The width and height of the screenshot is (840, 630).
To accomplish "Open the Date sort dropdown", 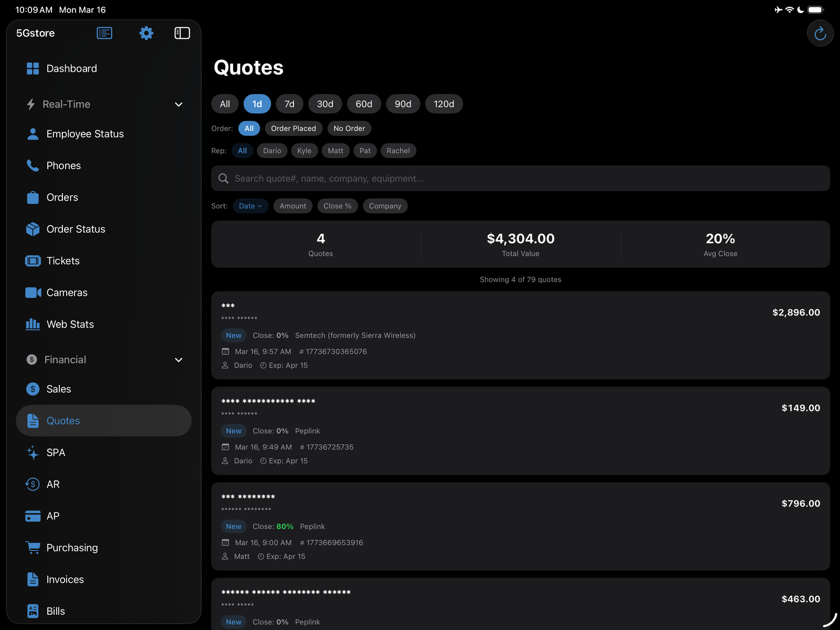I will (250, 206).
